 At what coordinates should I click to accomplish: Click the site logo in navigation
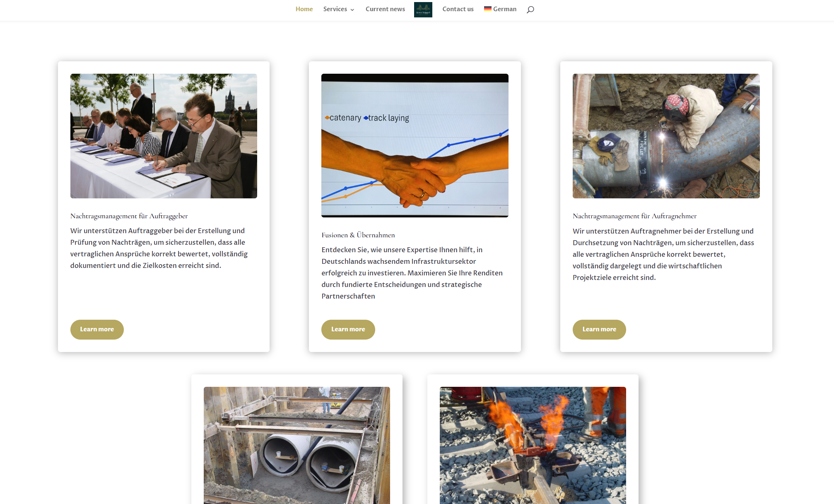point(423,10)
